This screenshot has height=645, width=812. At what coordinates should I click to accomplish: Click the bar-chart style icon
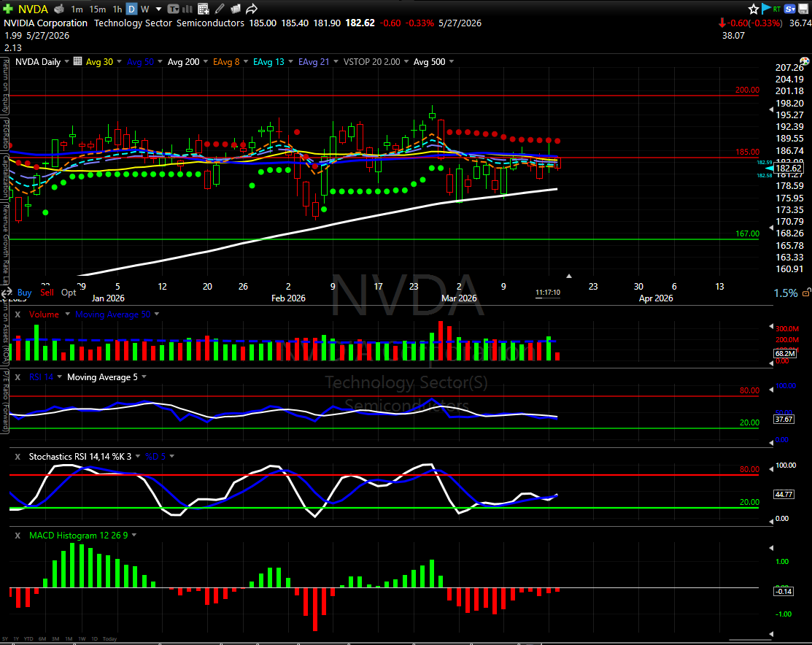[x=187, y=9]
